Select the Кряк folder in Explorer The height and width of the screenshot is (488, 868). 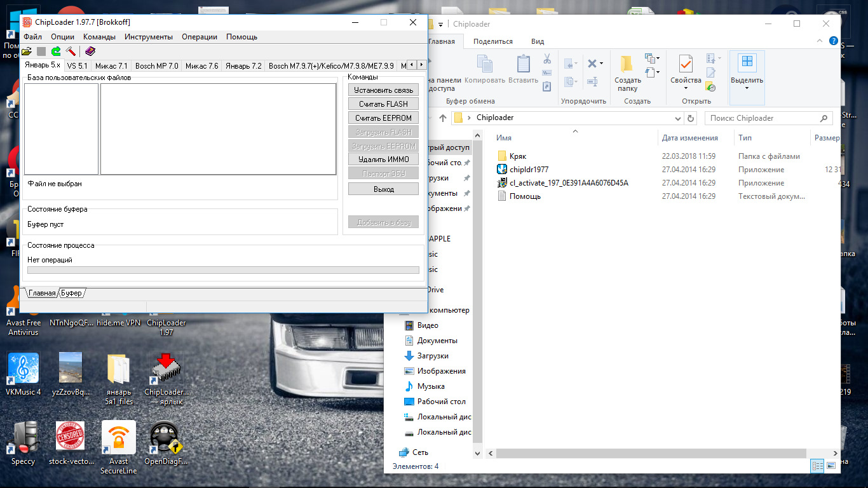click(x=518, y=156)
